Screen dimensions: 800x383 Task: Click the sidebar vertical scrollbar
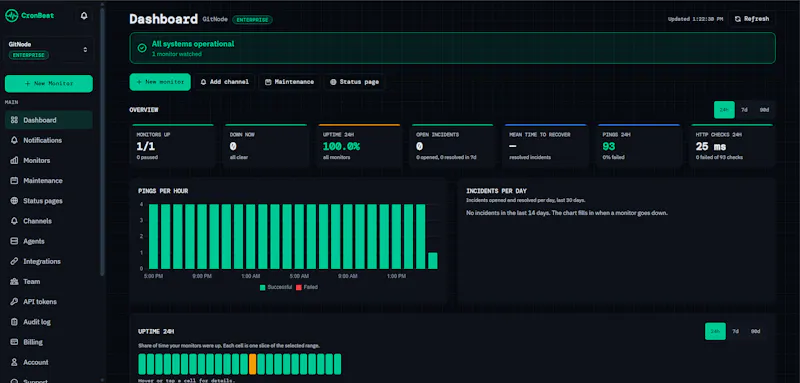(x=103, y=143)
